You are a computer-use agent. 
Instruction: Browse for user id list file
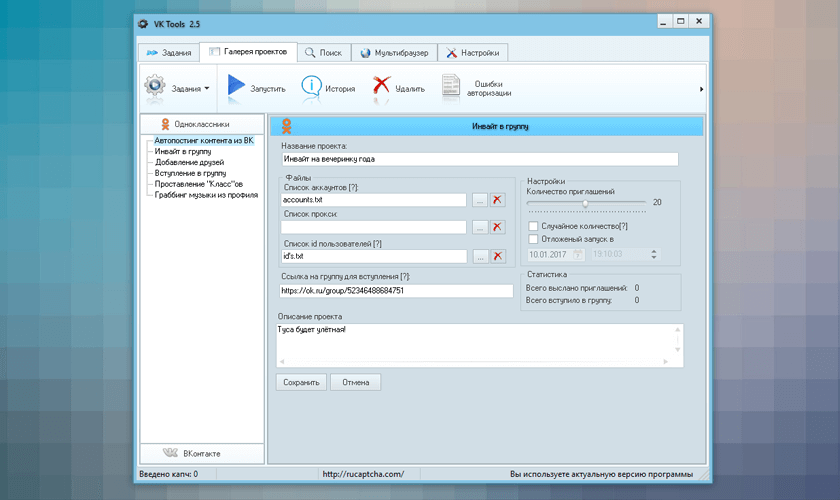click(481, 256)
